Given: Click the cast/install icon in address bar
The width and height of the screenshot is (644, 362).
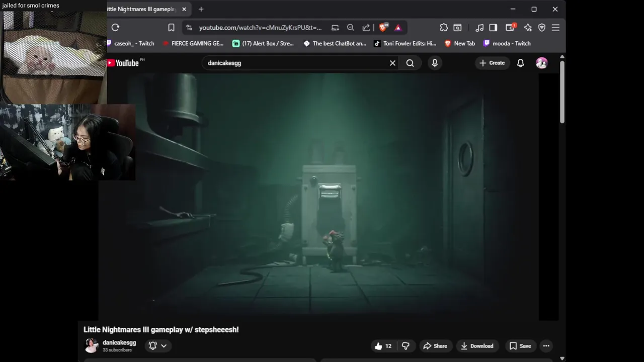Looking at the screenshot, I should coord(335,28).
